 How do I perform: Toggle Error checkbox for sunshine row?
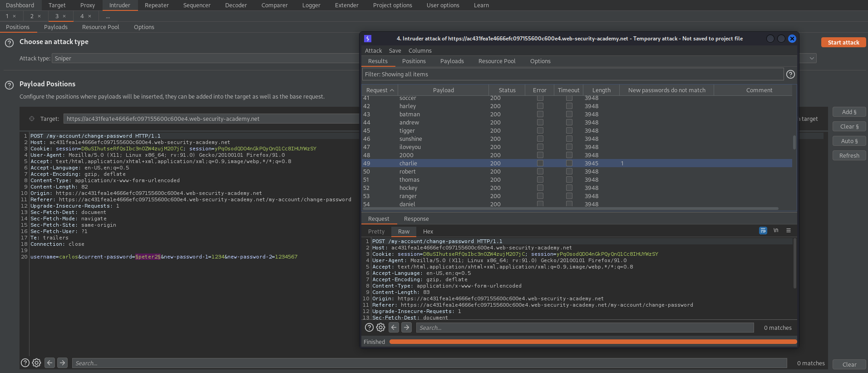coord(540,139)
